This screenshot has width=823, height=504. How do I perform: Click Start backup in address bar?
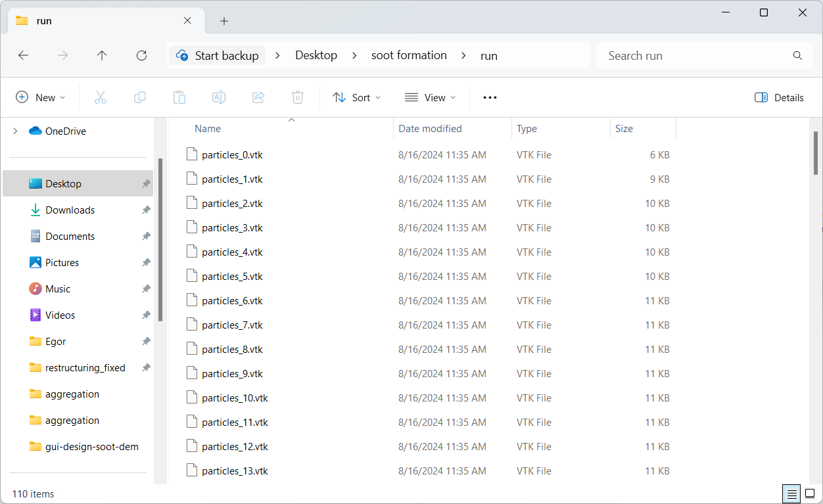[218, 56]
